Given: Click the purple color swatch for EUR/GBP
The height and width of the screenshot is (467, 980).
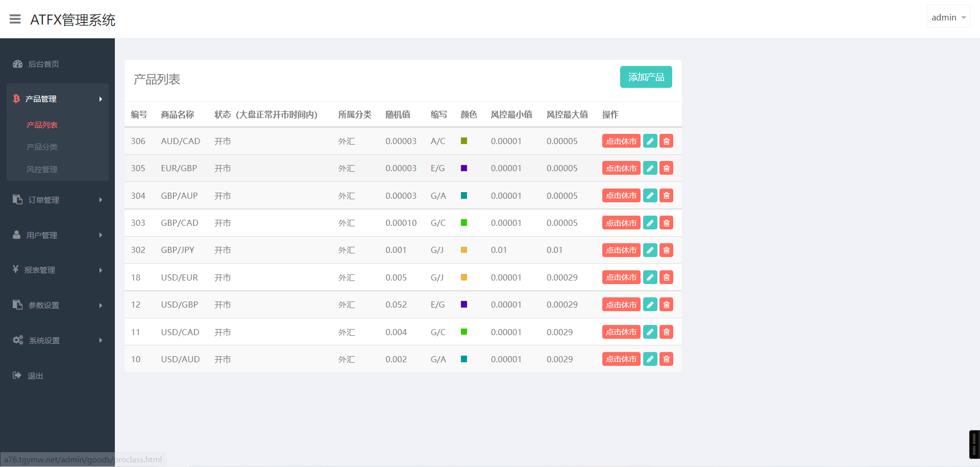Looking at the screenshot, I should [464, 168].
